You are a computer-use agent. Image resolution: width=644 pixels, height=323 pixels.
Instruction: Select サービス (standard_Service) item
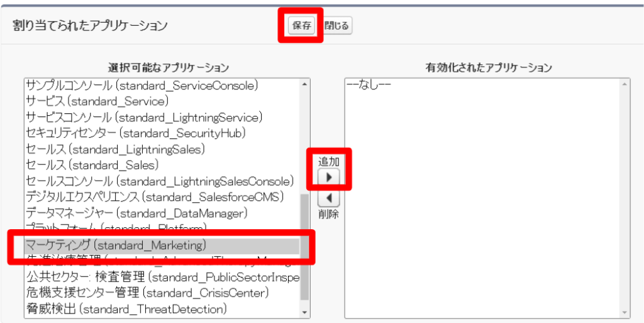point(162,101)
